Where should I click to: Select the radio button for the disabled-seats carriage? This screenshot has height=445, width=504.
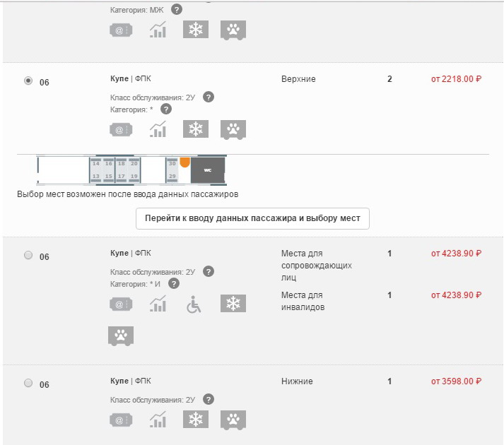(x=28, y=256)
